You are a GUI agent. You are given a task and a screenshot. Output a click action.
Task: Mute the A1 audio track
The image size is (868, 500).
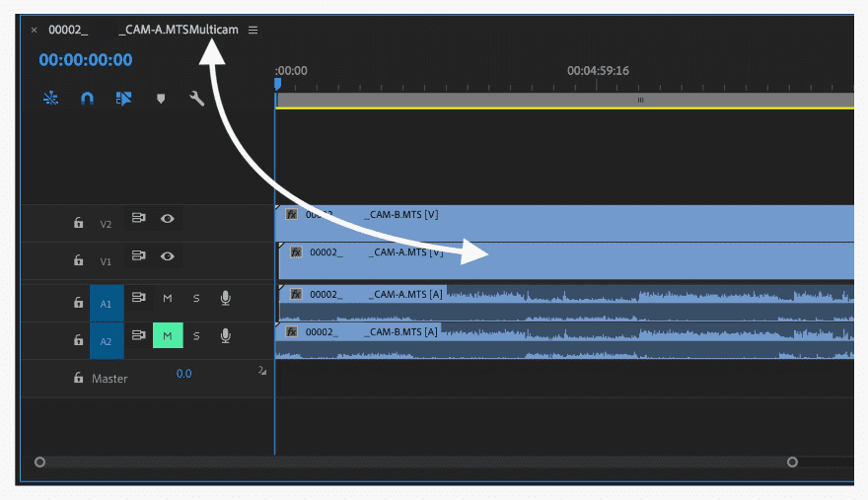tap(167, 299)
